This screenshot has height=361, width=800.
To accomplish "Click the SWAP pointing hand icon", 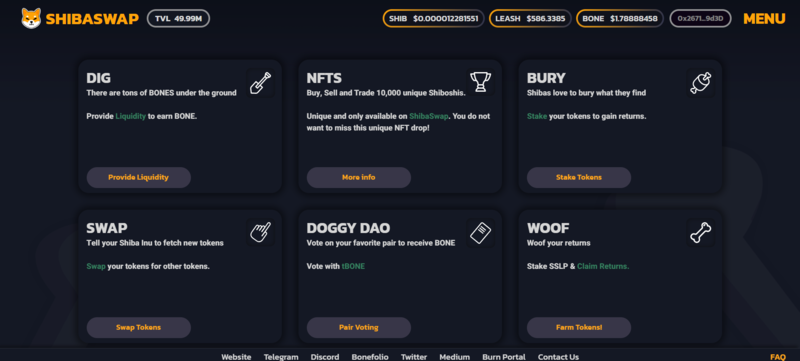I will pyautogui.click(x=261, y=233).
